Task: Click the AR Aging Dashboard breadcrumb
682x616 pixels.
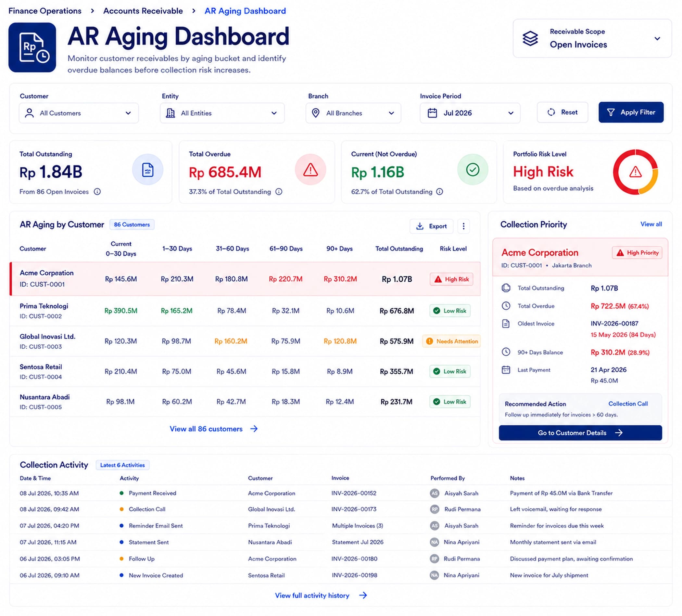Action: (245, 11)
